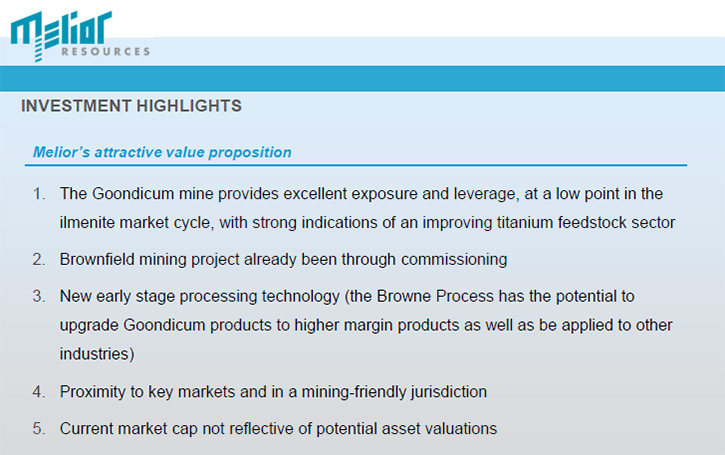The image size is (725, 455).
Task: Click the 'Melior's attractive value proposition' subtitle
Action: pos(162,152)
